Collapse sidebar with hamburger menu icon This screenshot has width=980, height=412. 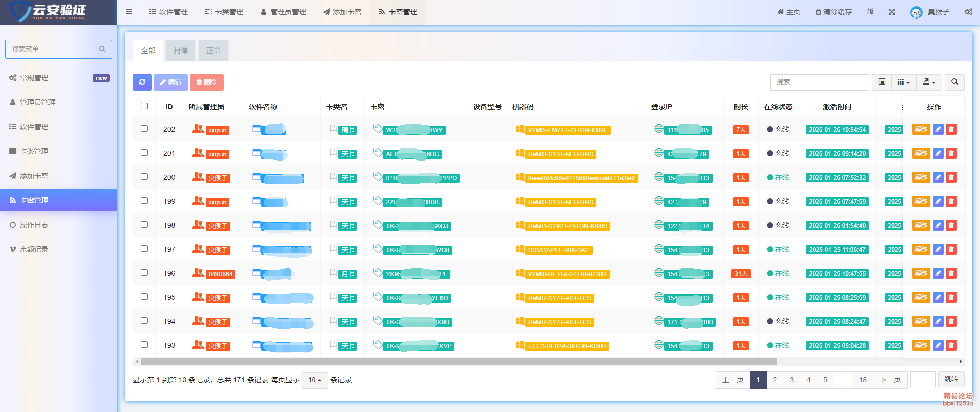129,12
